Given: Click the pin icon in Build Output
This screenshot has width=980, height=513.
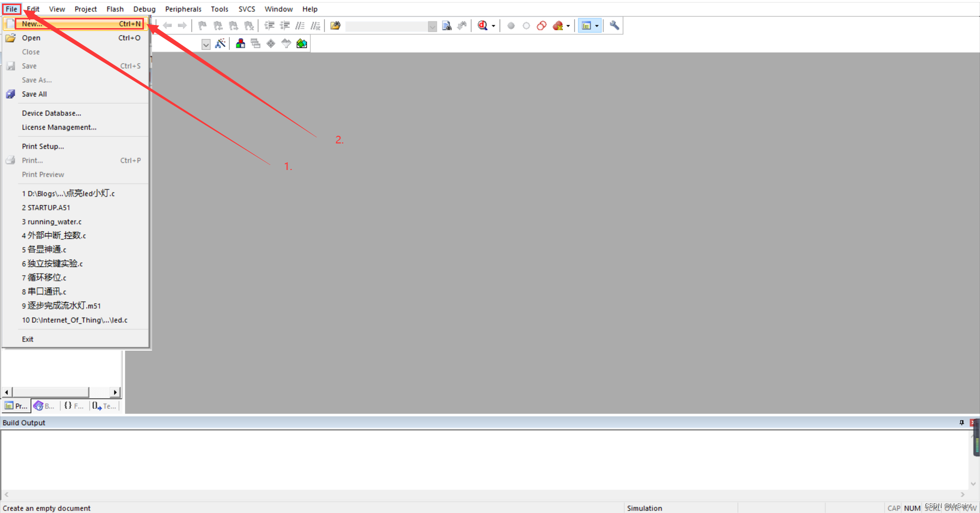Looking at the screenshot, I should point(962,423).
